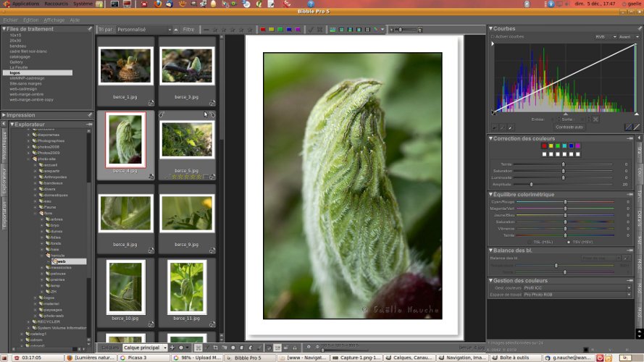Image resolution: width=644 pixels, height=362 pixels.
Task: Click the reject X tag icon in toolbar
Action: tap(319, 30)
